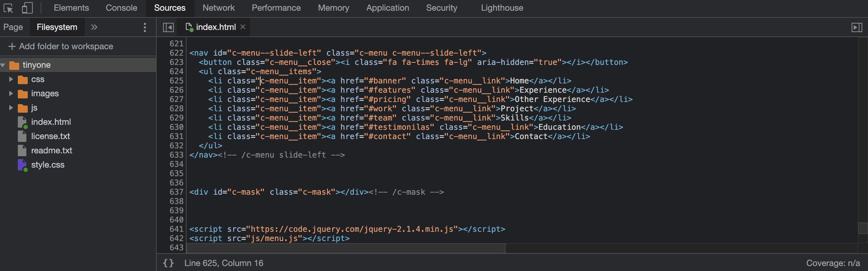
Task: Click line number 641 in the gutter
Action: (x=177, y=229)
